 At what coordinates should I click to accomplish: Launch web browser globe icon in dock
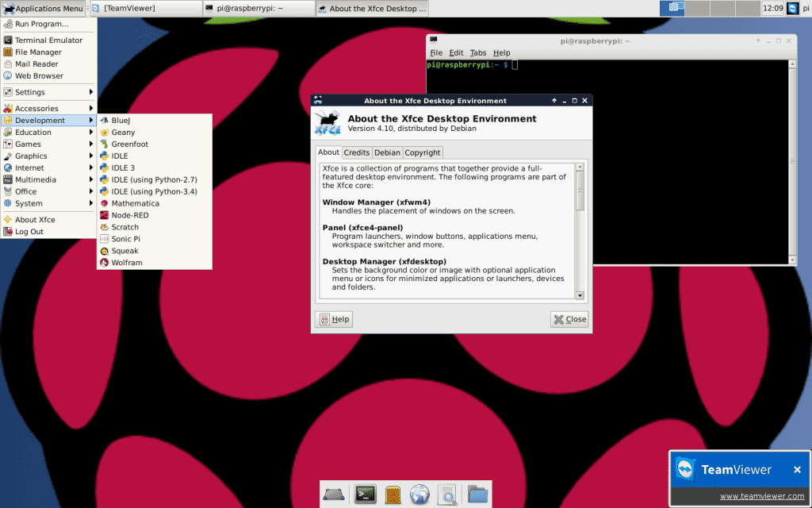pos(419,495)
